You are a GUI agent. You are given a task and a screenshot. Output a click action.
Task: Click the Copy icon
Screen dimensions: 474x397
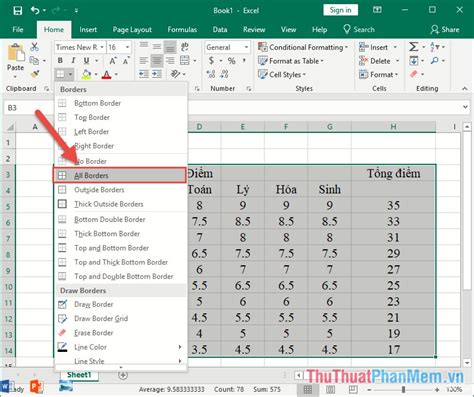coord(34,61)
